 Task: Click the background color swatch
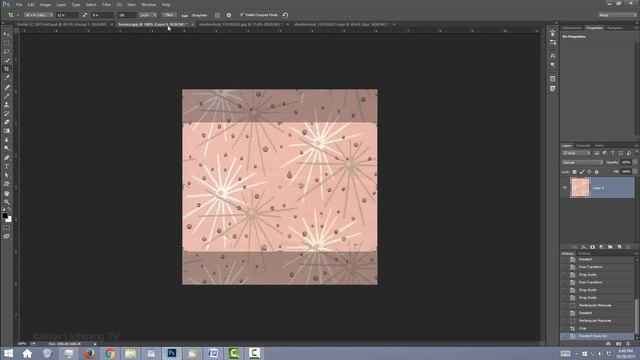tap(9, 220)
